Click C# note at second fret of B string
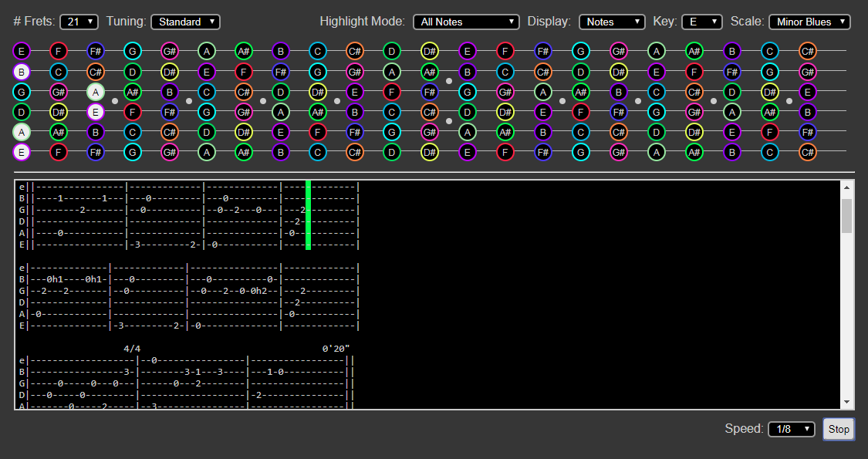Viewport: 868px width, 459px height. coord(95,72)
